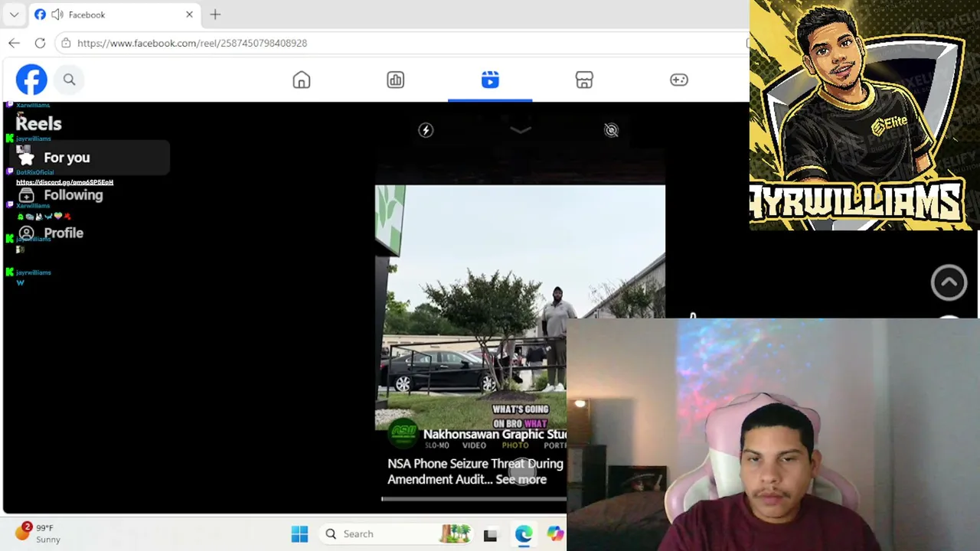Launch Copilot from the taskbar

point(556,534)
